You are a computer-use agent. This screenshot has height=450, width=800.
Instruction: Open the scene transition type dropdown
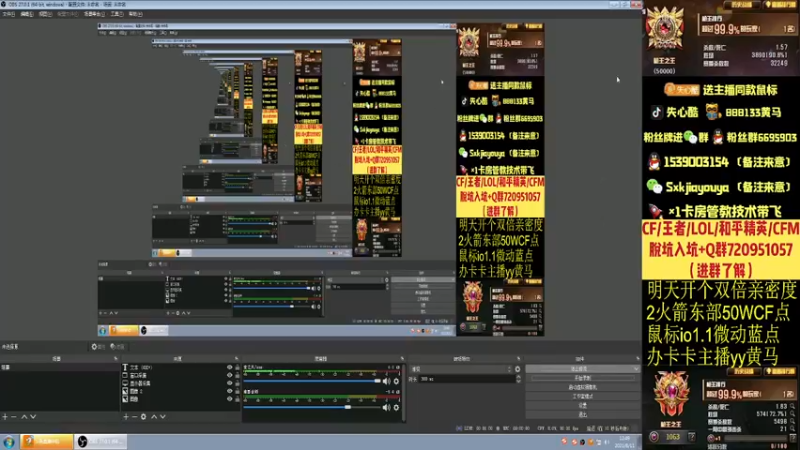click(x=461, y=369)
